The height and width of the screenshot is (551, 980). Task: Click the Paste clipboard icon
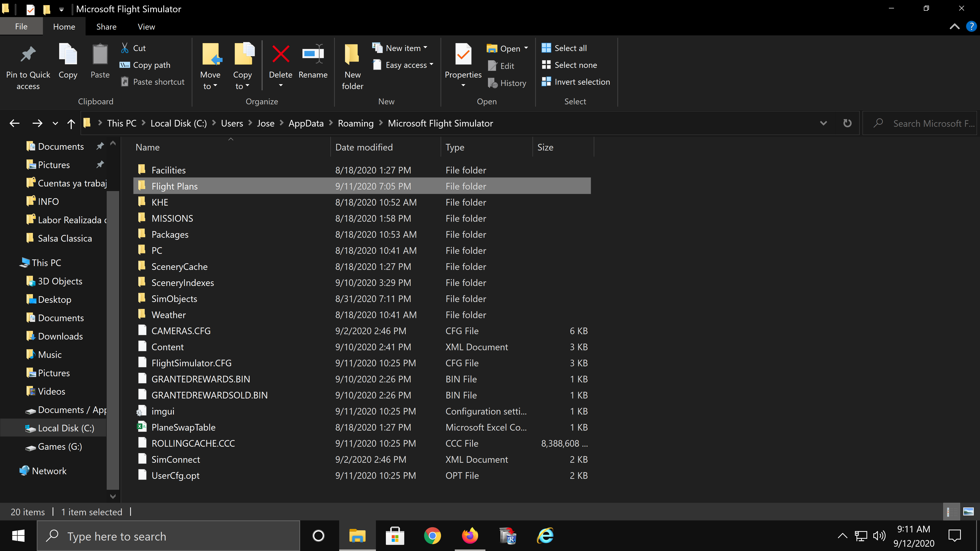point(100,54)
